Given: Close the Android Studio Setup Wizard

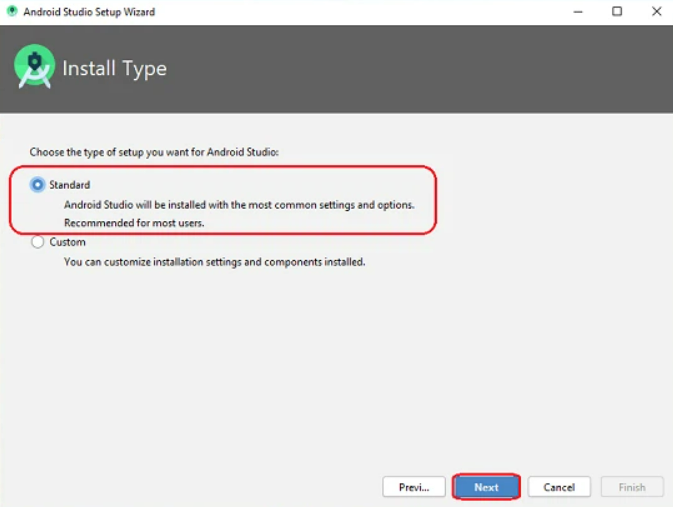Looking at the screenshot, I should click(656, 12).
